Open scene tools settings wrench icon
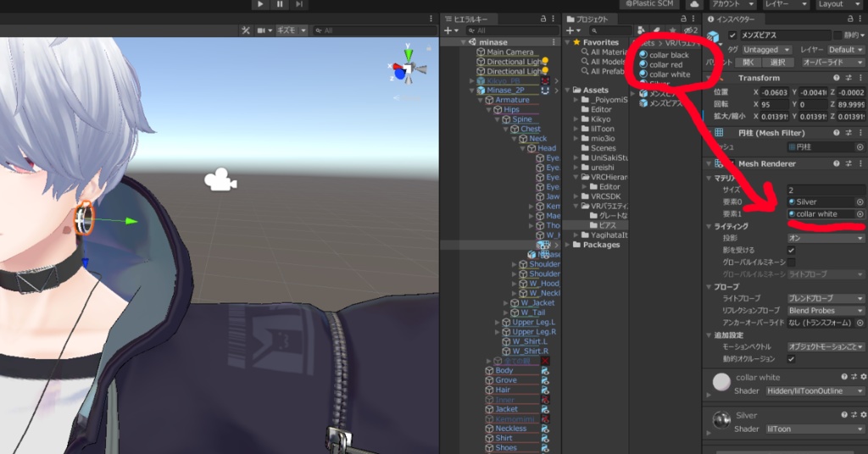Screen dimensions: 868x454 (x=246, y=30)
